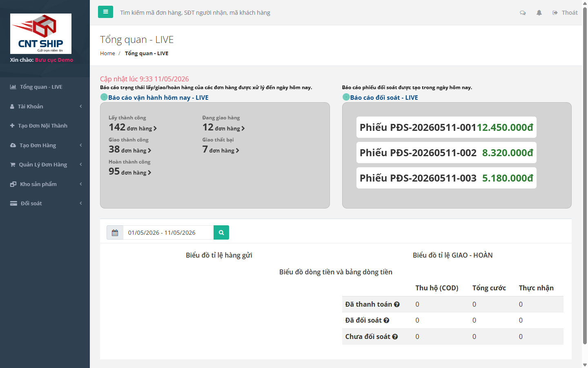Viewport: 588px width, 368px height.
Task: Click the help icon beside Đã thanh toán
Action: tap(397, 305)
